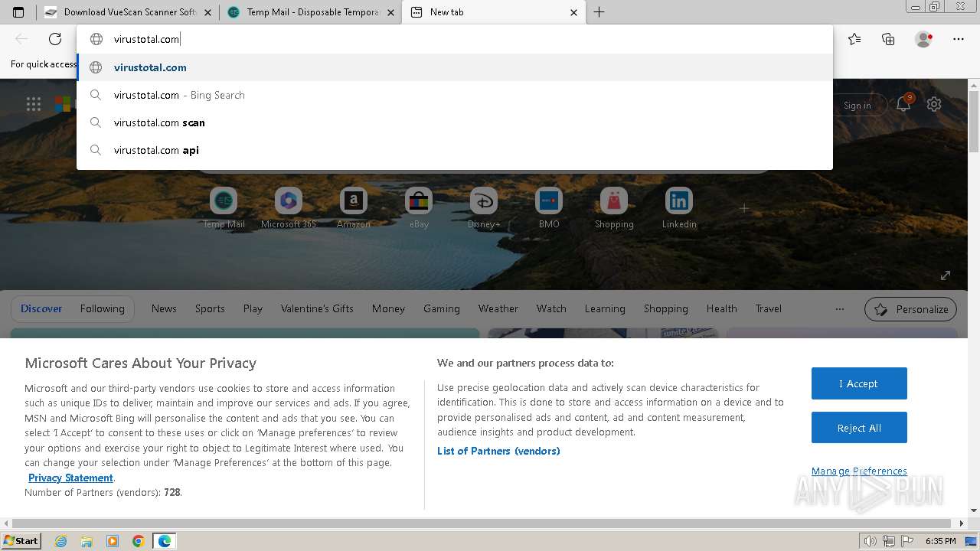The height and width of the screenshot is (551, 980).
Task: Open Favorites star icon in toolbar
Action: (x=854, y=39)
